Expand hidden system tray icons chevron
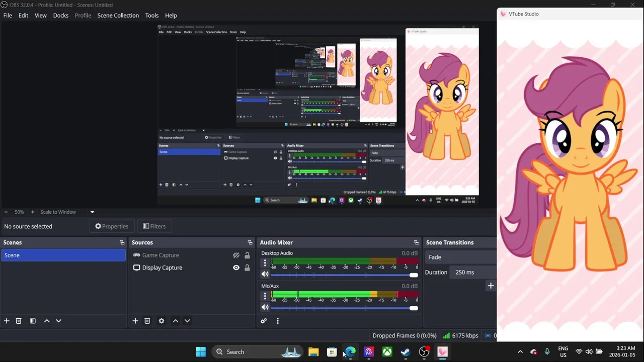Screen dimensions: 644x362 (x=520, y=352)
